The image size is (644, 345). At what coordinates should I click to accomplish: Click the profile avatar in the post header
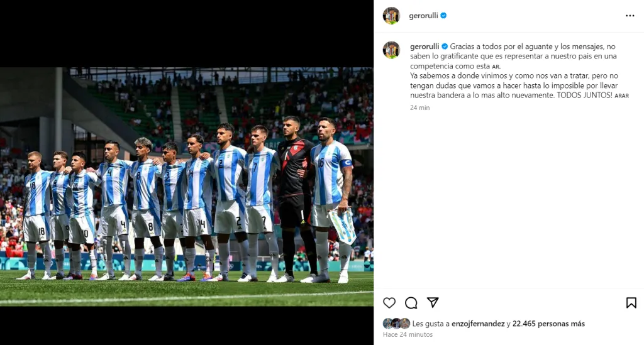point(391,16)
